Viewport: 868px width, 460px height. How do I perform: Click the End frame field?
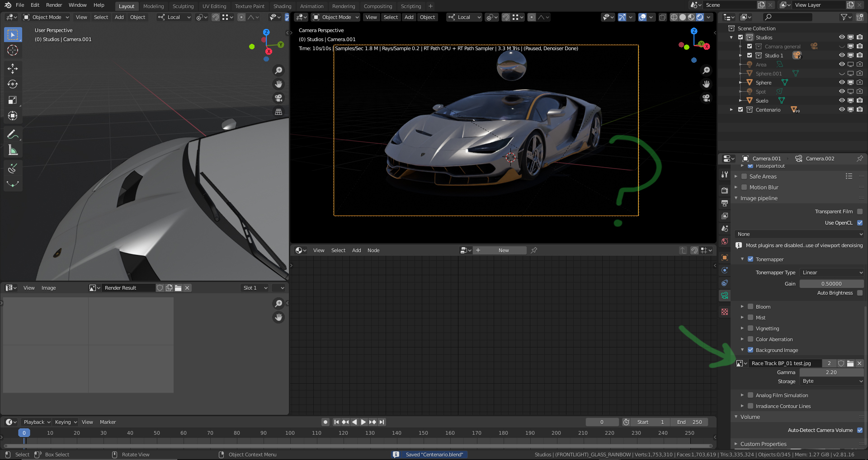point(689,422)
